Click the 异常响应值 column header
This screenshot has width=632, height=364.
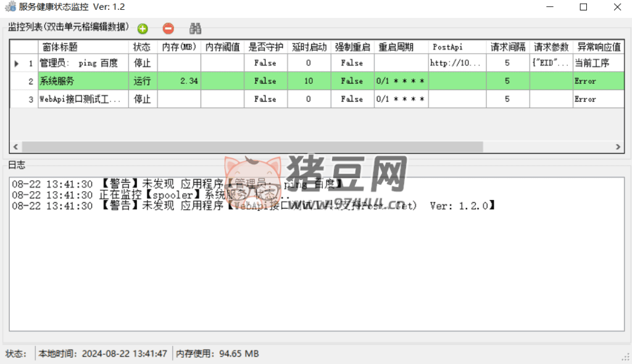[599, 47]
